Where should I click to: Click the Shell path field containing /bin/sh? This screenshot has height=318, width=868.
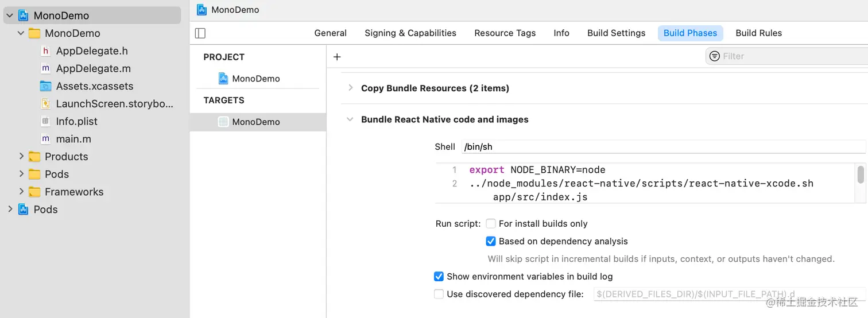pos(664,147)
